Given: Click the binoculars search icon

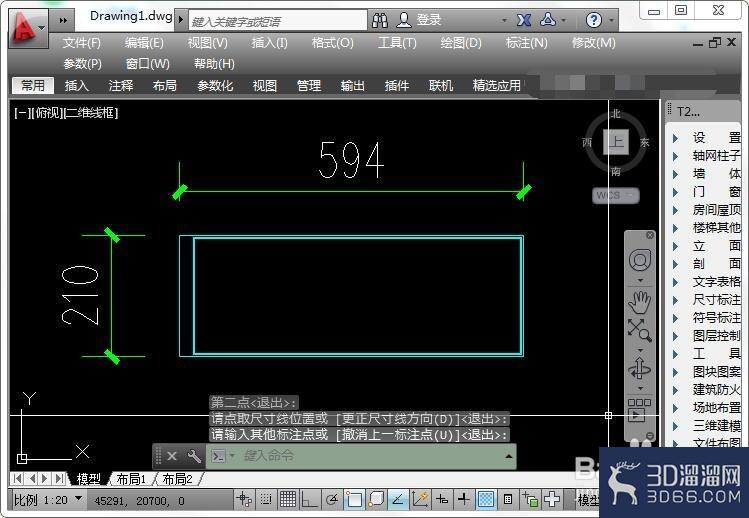Looking at the screenshot, I should click(x=380, y=20).
